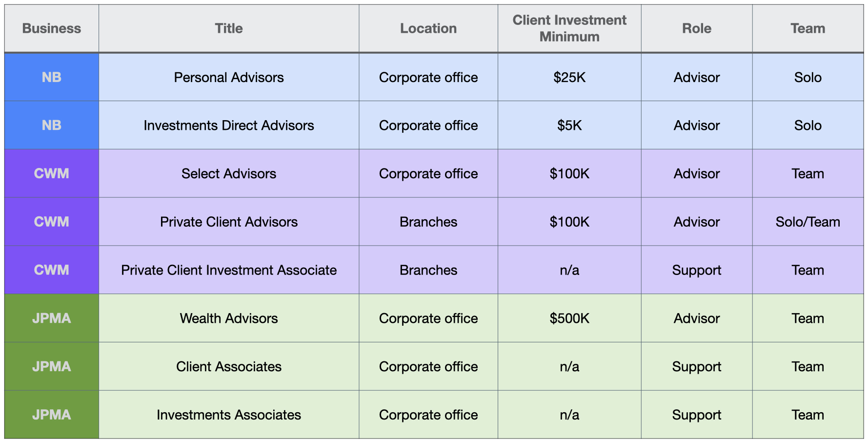
Task: Select the Client Associates cell
Action: [x=229, y=366]
